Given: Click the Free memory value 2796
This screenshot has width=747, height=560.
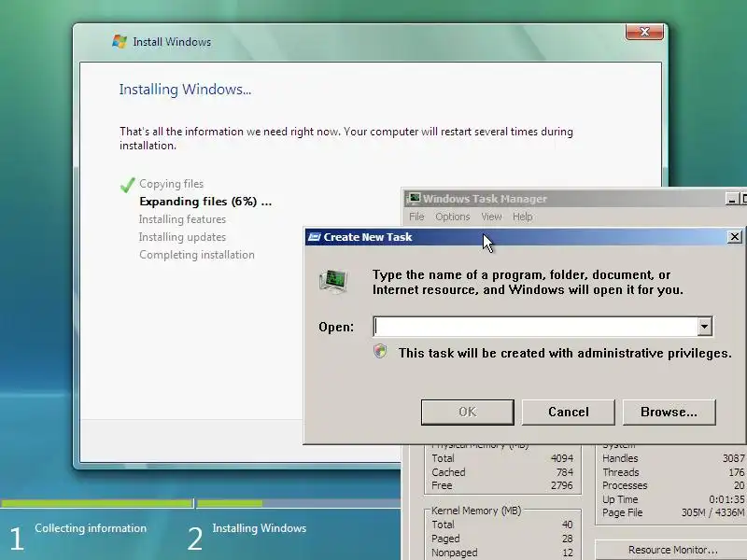Looking at the screenshot, I should tap(562, 485).
